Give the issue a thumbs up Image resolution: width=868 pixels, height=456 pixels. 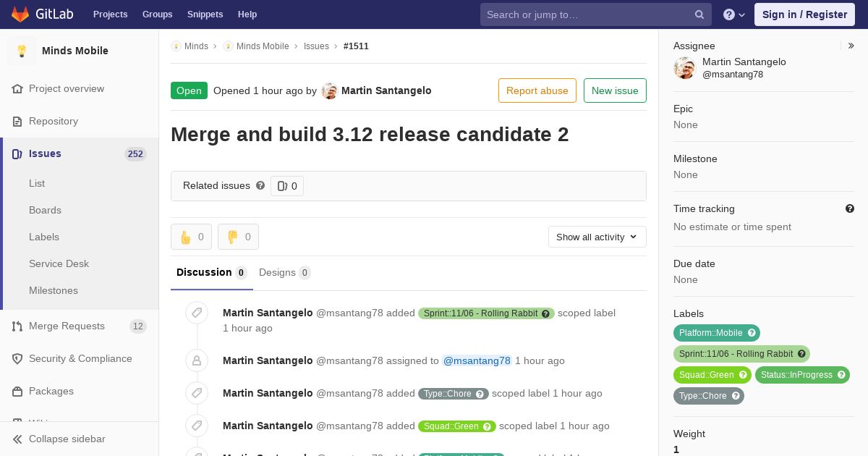192,237
